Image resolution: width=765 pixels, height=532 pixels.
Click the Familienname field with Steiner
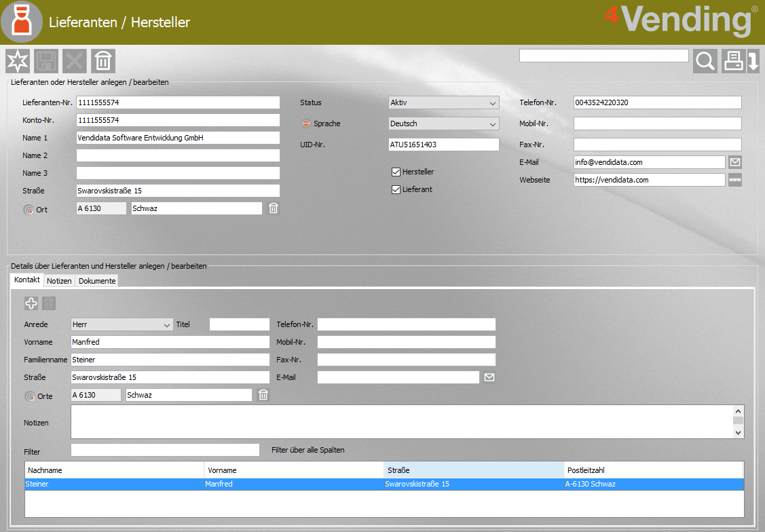tap(170, 360)
